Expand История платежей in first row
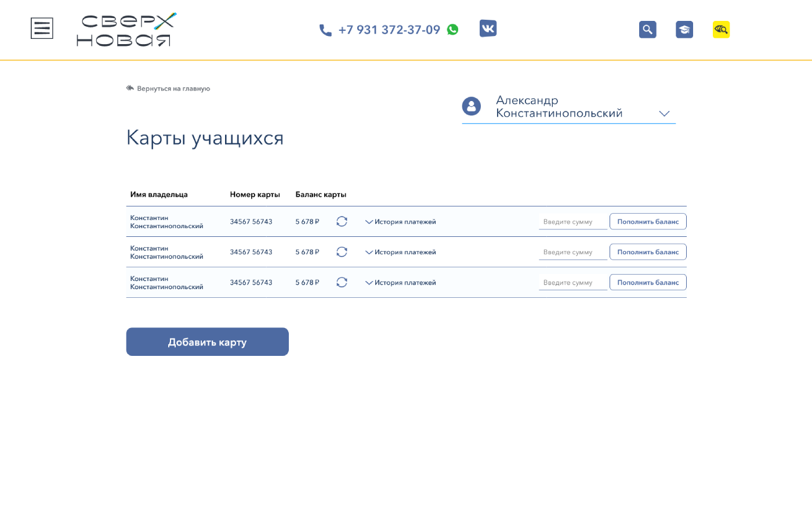The image size is (812, 508). point(401,222)
